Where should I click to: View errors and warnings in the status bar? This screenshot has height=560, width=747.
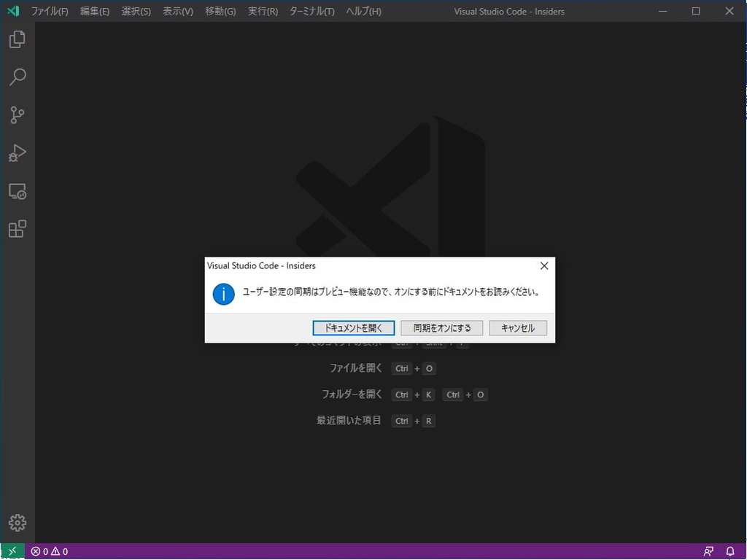click(48, 551)
